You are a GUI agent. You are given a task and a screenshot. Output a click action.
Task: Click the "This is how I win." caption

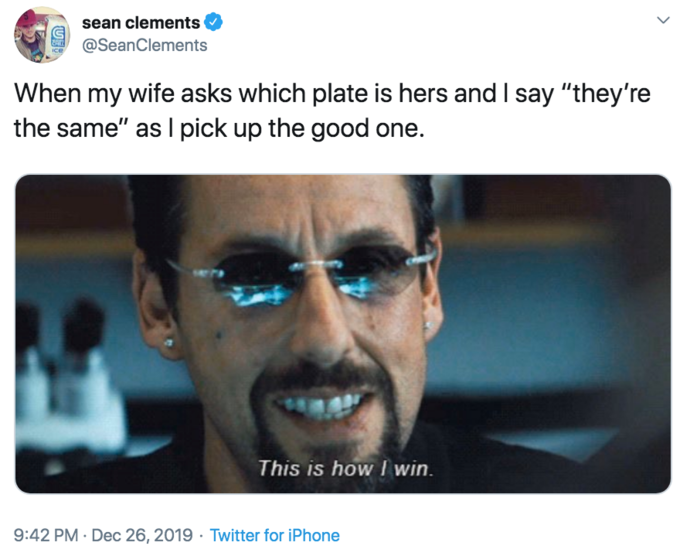click(x=345, y=467)
